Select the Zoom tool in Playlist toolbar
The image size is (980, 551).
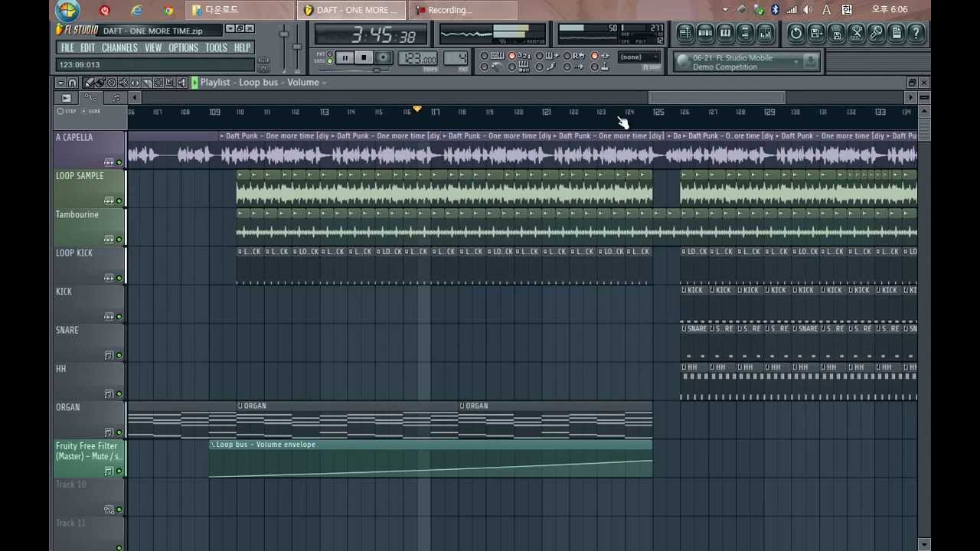170,83
